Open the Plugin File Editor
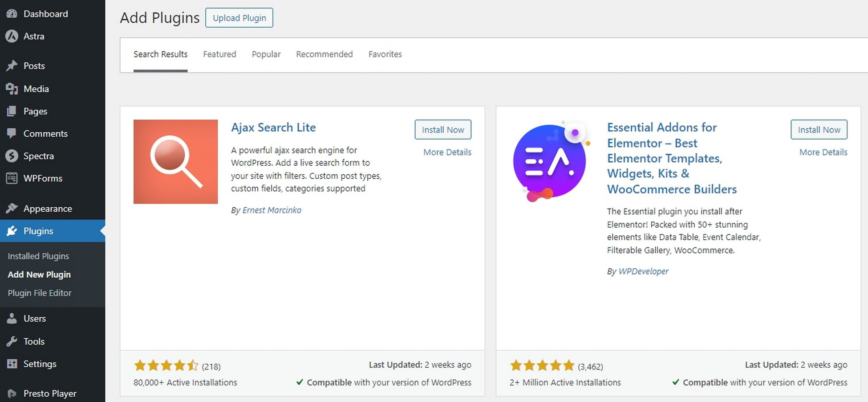 click(x=40, y=293)
